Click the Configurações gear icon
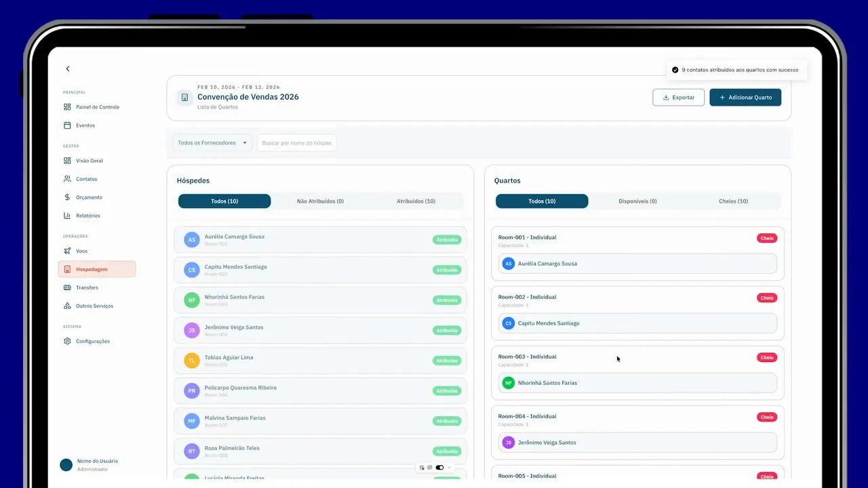 pos(67,341)
